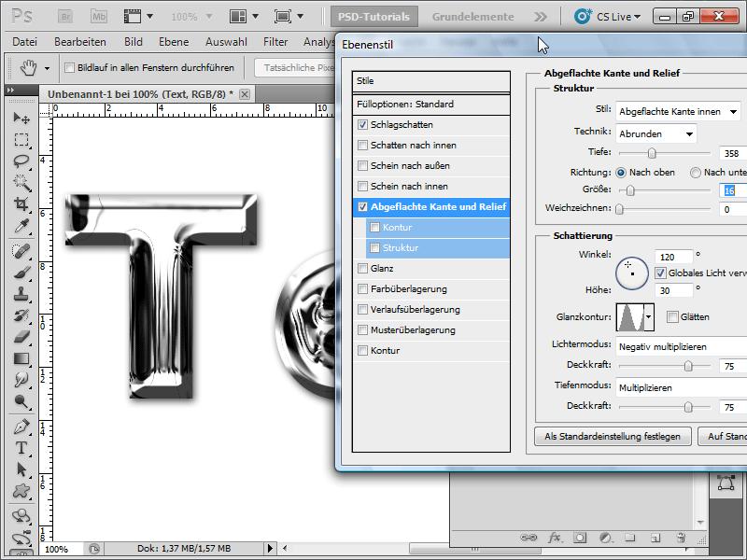Click Als Standardeinstellung festlegen button
Image resolution: width=747 pixels, height=560 pixels.
click(613, 436)
